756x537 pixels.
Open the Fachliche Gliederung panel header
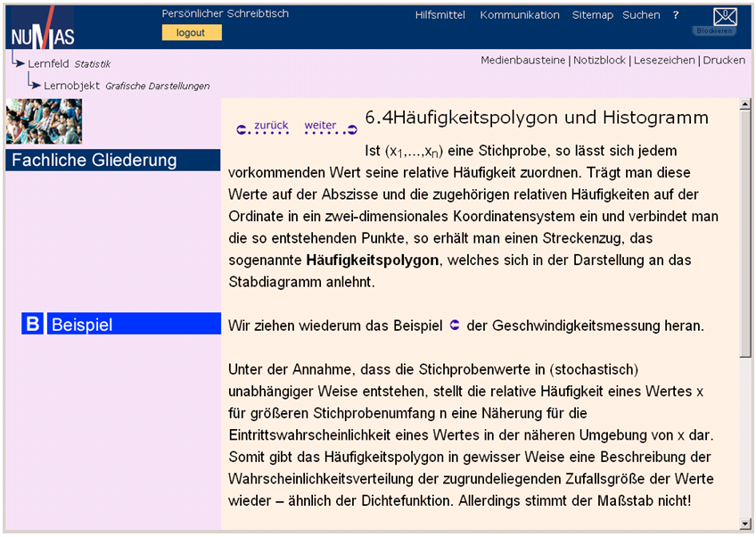click(x=113, y=160)
